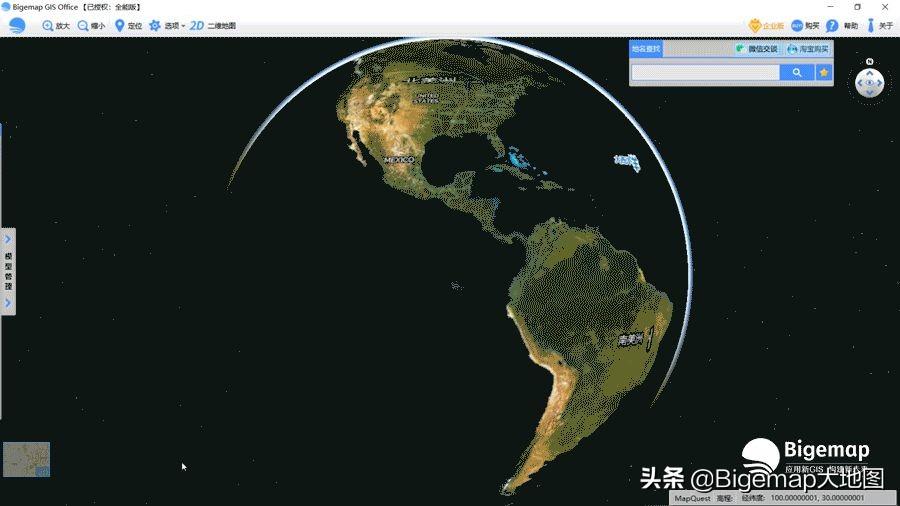The width and height of the screenshot is (900, 506).
Task: Select the place name search (地名查找) tab
Action: (x=646, y=48)
